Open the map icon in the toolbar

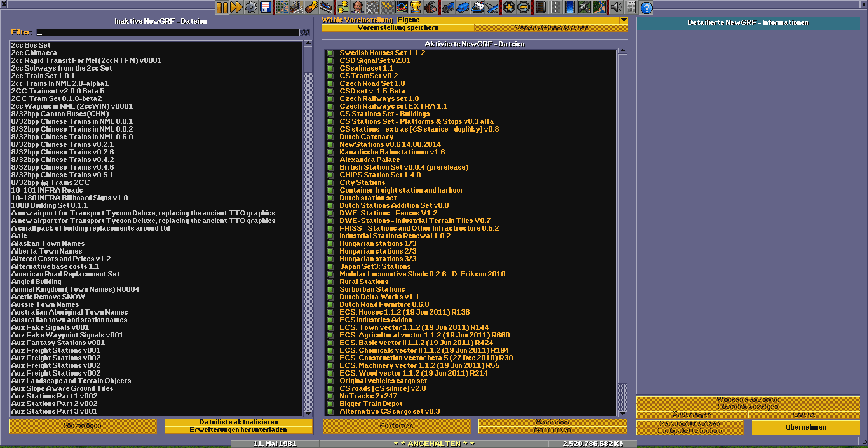coord(281,7)
